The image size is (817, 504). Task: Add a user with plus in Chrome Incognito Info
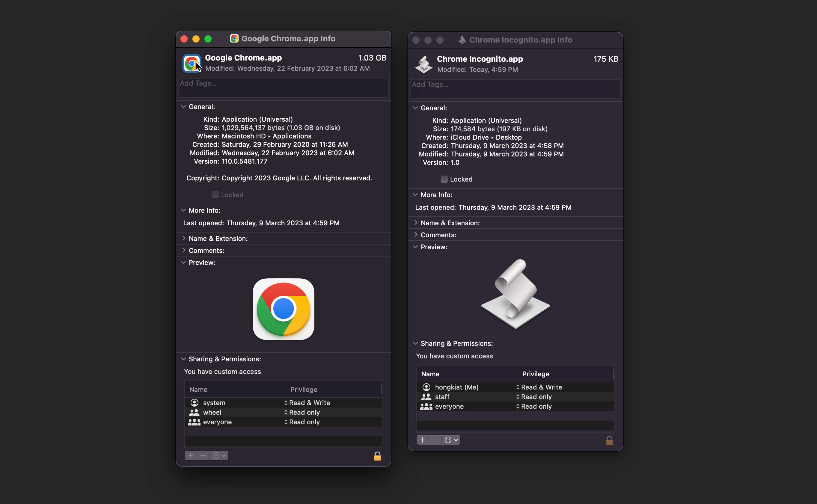(423, 440)
